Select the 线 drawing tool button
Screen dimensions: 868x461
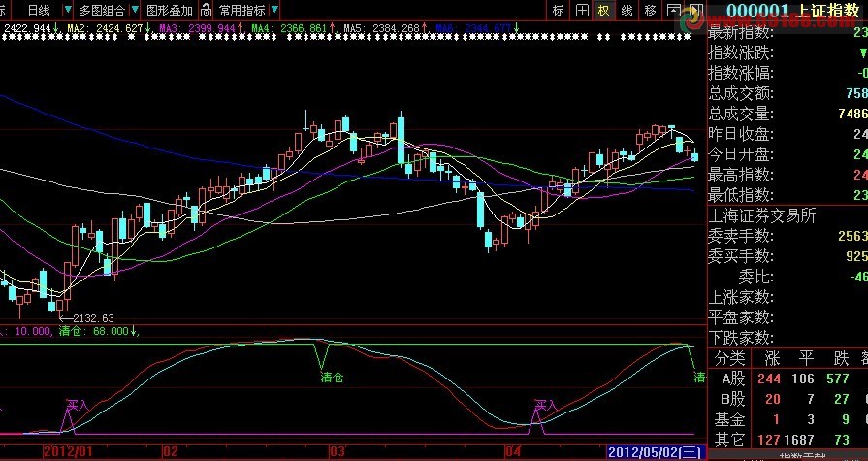pos(627,10)
